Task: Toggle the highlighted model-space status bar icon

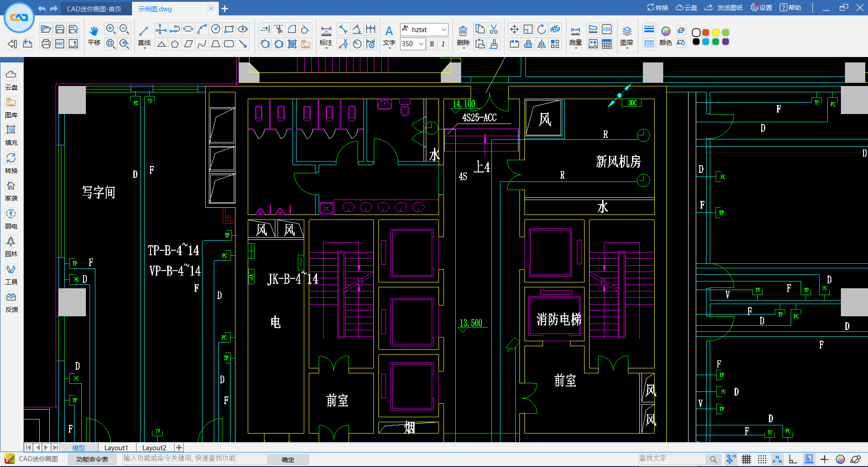Action: coord(809,459)
